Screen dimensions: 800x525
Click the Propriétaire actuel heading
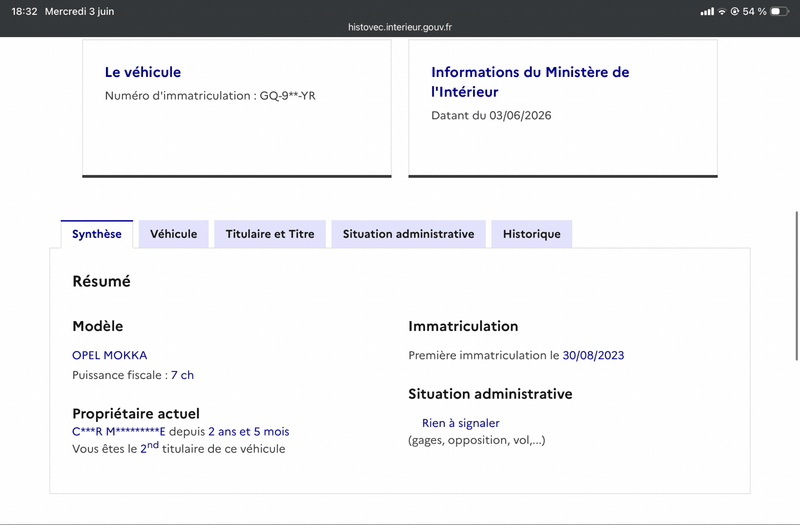pyautogui.click(x=136, y=413)
